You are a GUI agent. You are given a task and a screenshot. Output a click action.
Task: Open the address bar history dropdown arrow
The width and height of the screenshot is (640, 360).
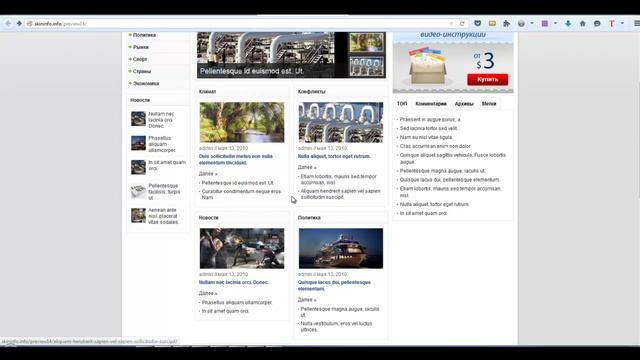pyautogui.click(x=451, y=24)
